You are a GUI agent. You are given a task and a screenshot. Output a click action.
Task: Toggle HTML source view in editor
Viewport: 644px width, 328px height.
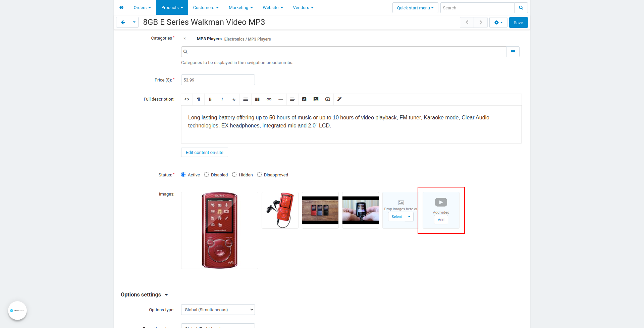point(187,99)
